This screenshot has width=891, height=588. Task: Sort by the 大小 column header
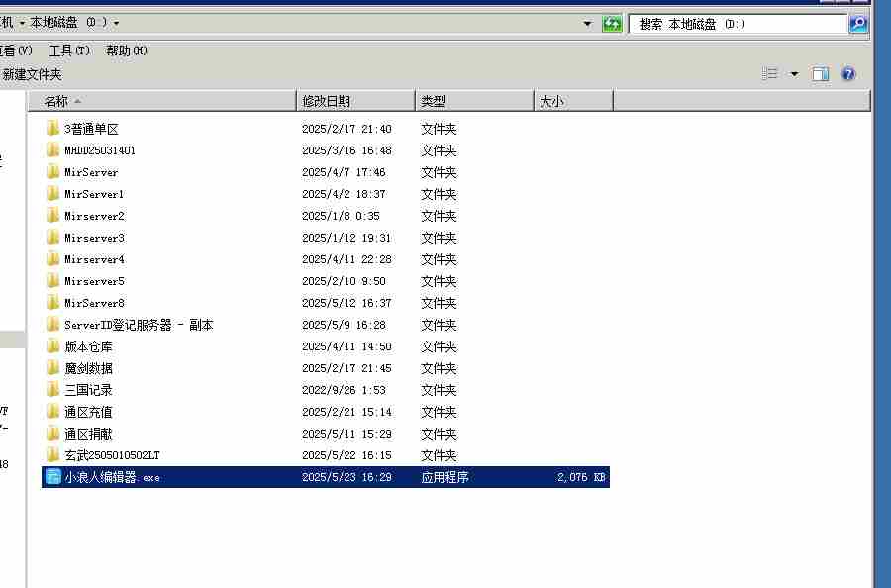click(572, 101)
